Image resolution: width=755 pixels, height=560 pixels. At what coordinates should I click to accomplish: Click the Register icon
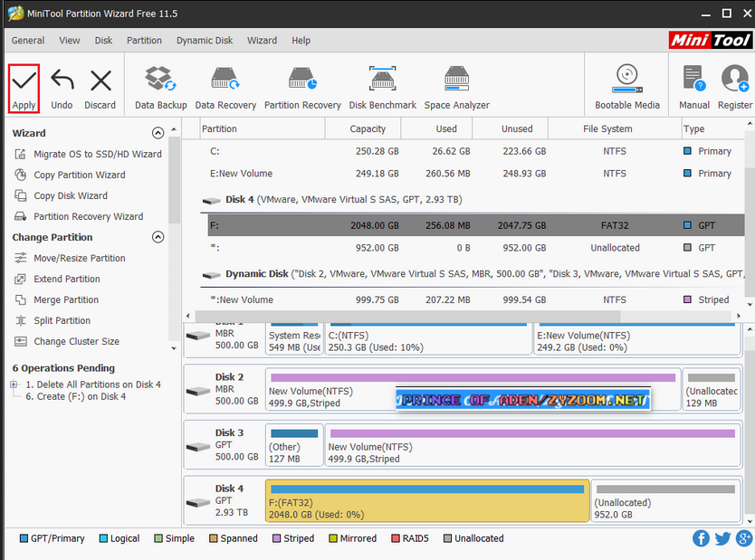click(735, 88)
